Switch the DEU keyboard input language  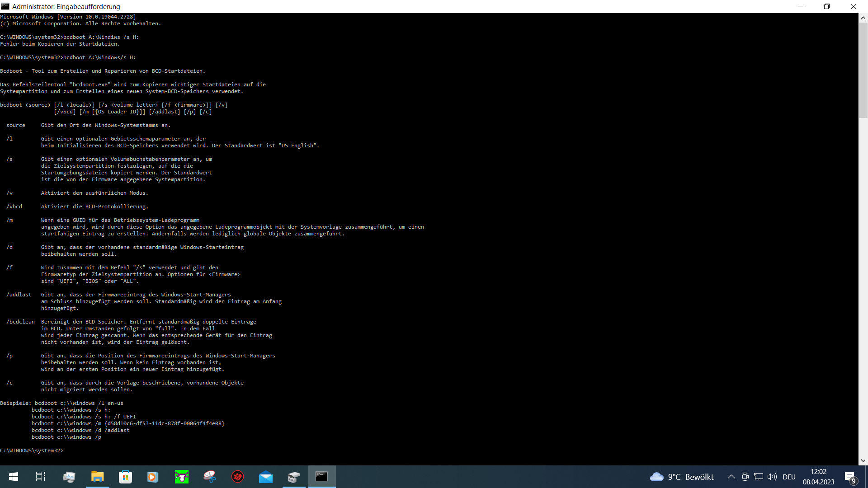pos(789,477)
